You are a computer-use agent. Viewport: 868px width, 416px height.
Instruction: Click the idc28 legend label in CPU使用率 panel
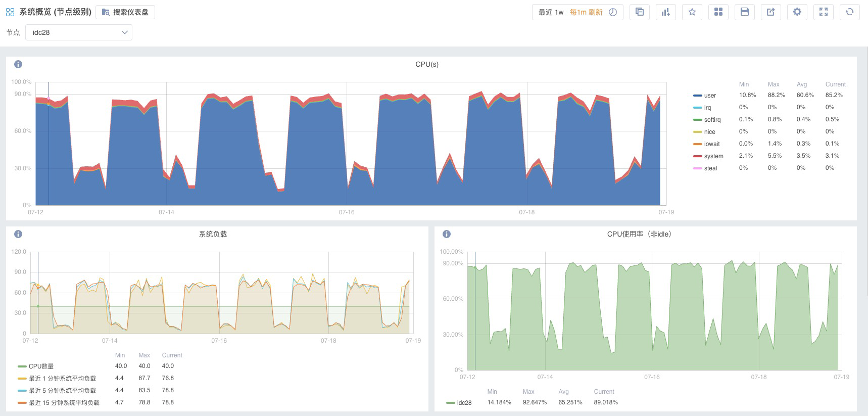[x=464, y=403]
